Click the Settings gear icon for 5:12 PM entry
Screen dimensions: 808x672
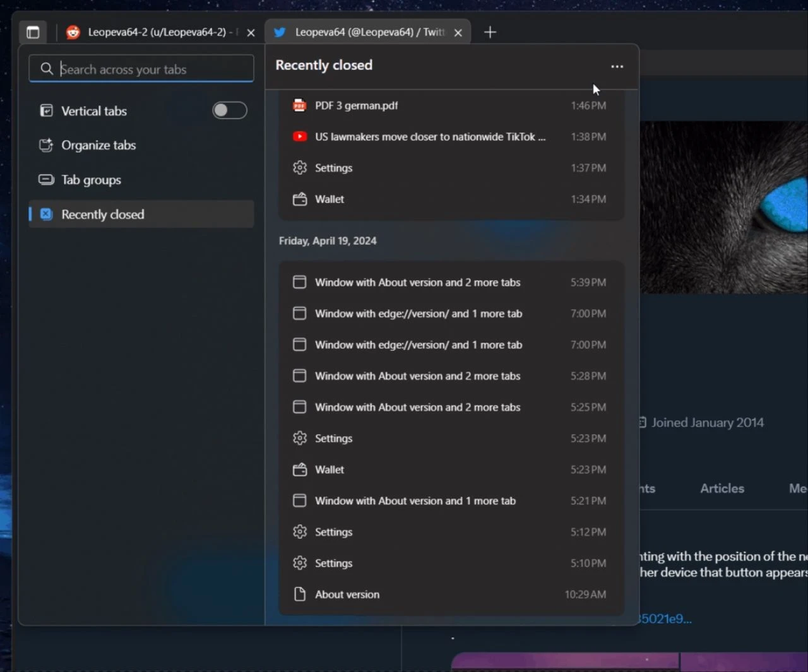300,532
